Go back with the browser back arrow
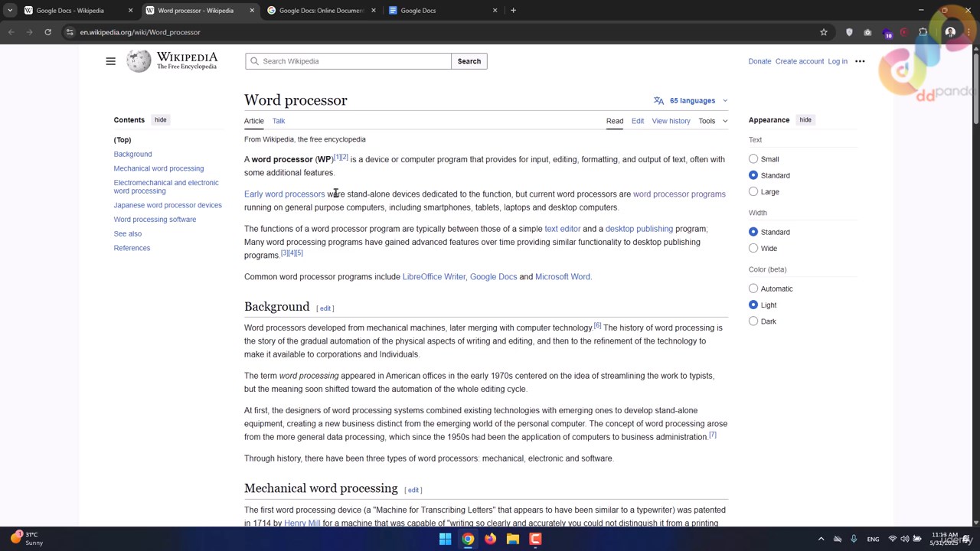The width and height of the screenshot is (980, 551). click(x=11, y=32)
